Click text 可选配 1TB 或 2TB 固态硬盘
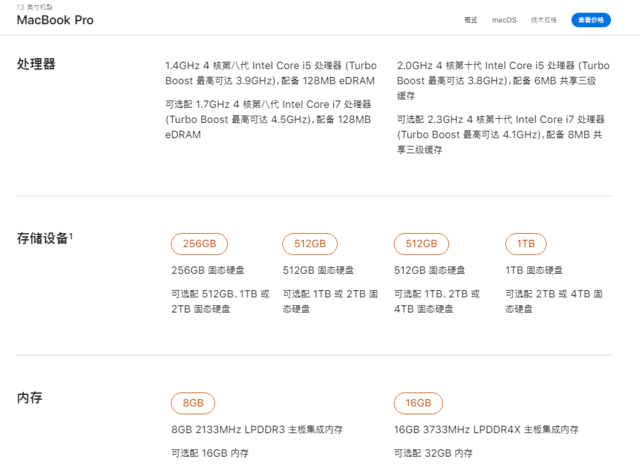640x470 pixels. pos(330,302)
